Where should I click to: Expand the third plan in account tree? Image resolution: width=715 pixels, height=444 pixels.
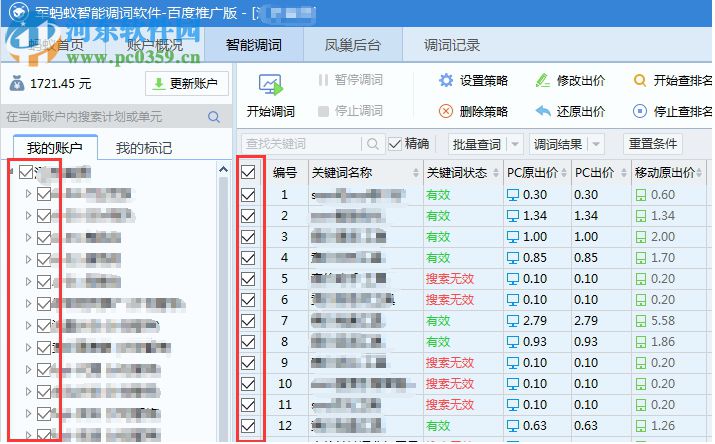coord(28,237)
